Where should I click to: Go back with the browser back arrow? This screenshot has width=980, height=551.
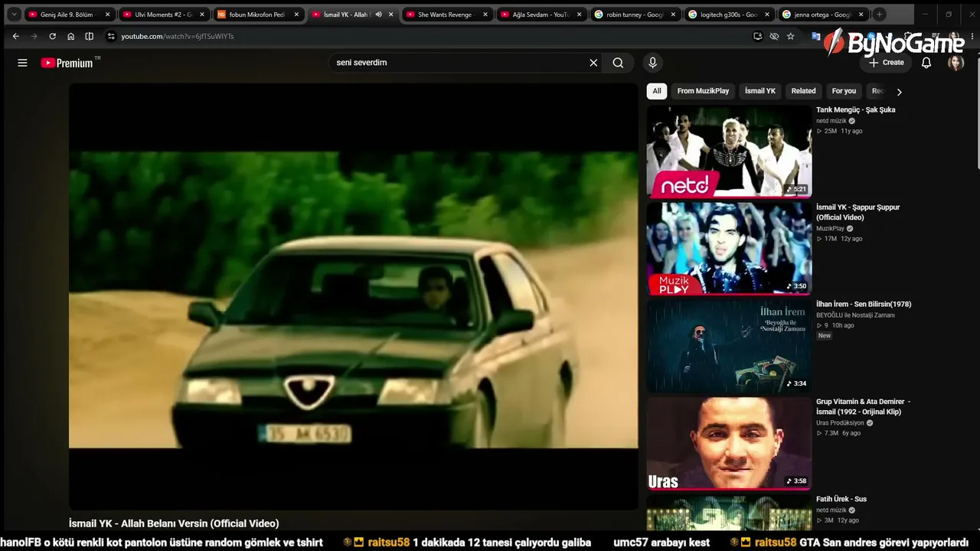coord(15,36)
